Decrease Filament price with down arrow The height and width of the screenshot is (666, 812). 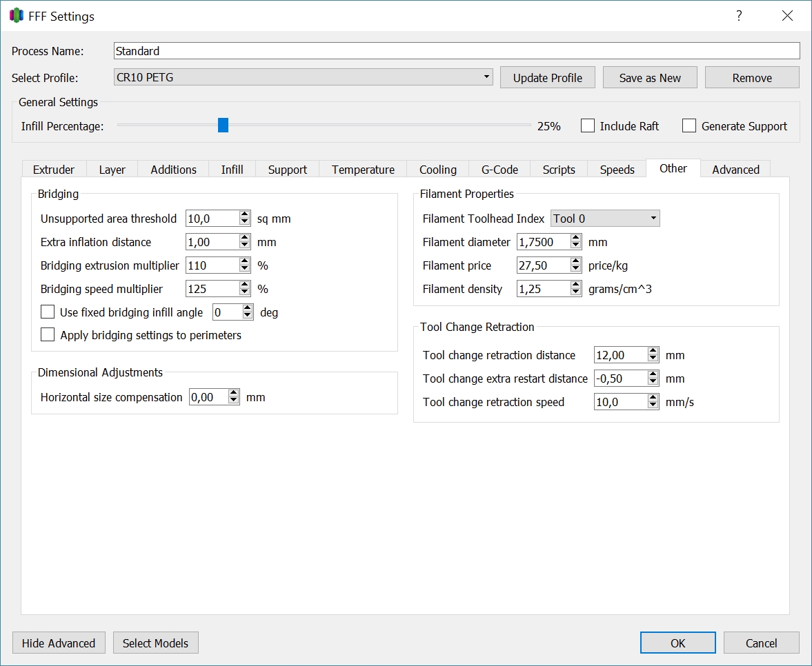(575, 270)
